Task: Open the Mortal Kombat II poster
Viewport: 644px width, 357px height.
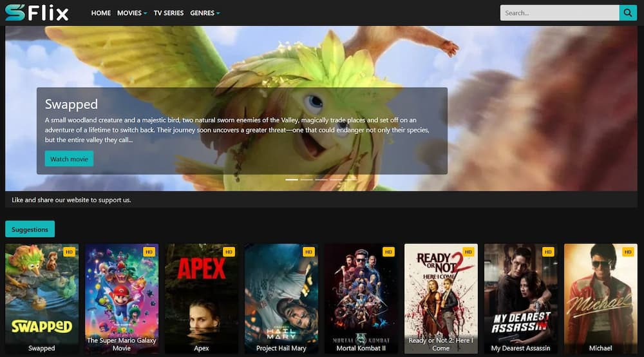Action: [x=361, y=298]
